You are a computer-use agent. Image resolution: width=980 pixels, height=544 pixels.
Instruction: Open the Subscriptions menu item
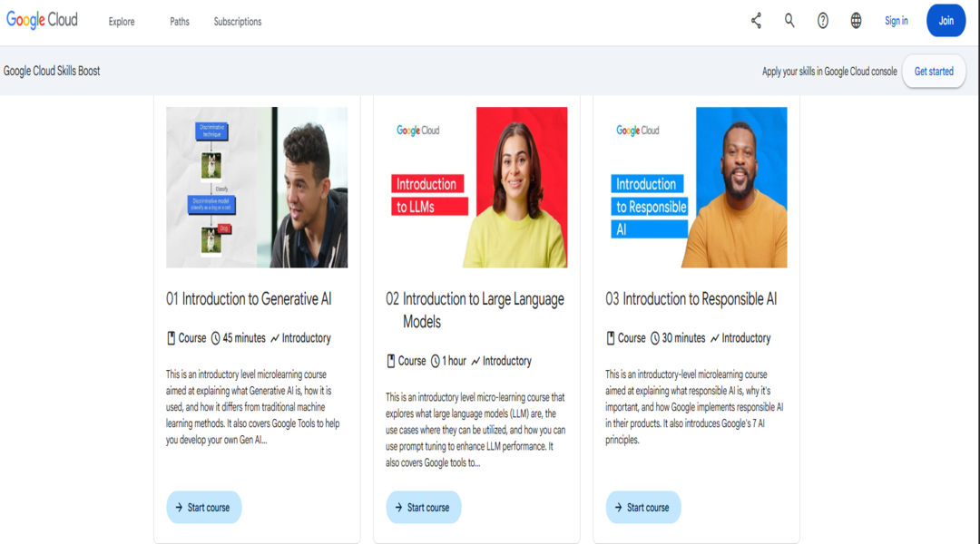(238, 21)
